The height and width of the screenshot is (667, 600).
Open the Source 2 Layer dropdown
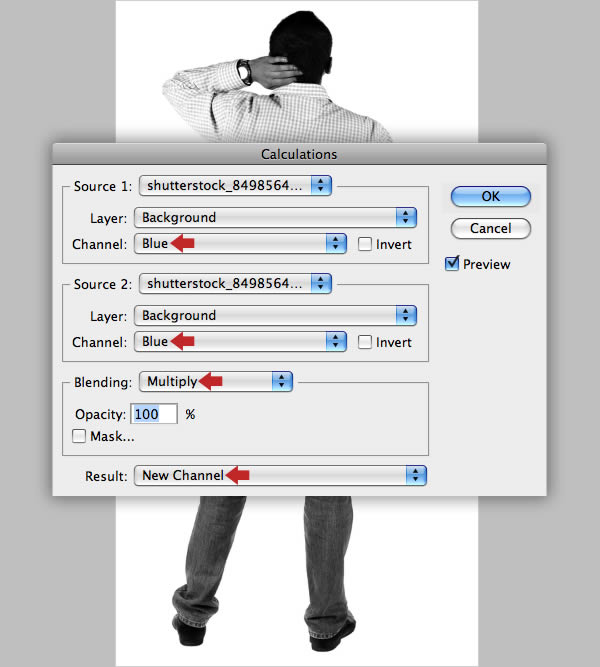pyautogui.click(x=275, y=315)
